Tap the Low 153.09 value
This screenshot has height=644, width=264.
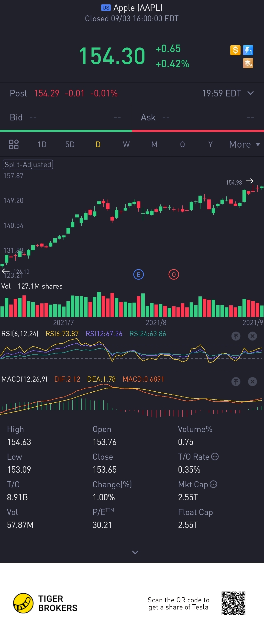(19, 469)
